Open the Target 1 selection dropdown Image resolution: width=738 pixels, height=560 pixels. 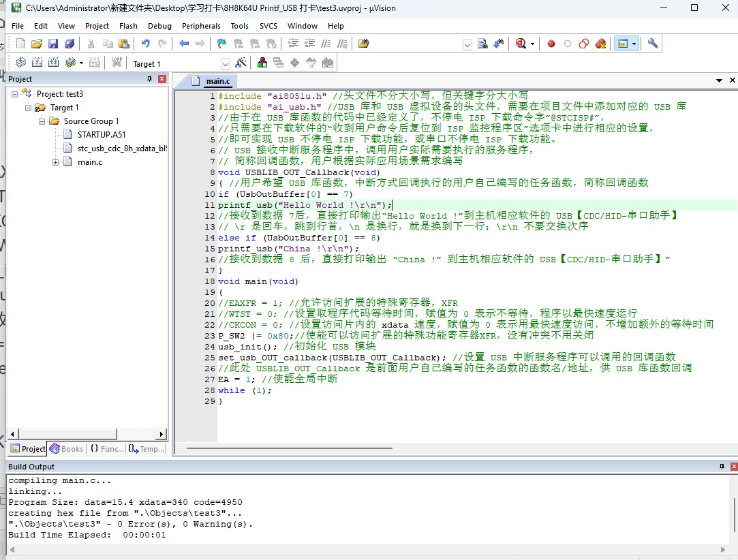point(226,63)
